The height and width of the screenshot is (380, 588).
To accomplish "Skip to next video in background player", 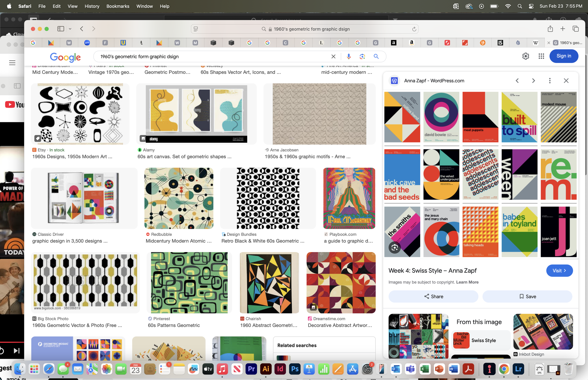I will click(x=16, y=351).
